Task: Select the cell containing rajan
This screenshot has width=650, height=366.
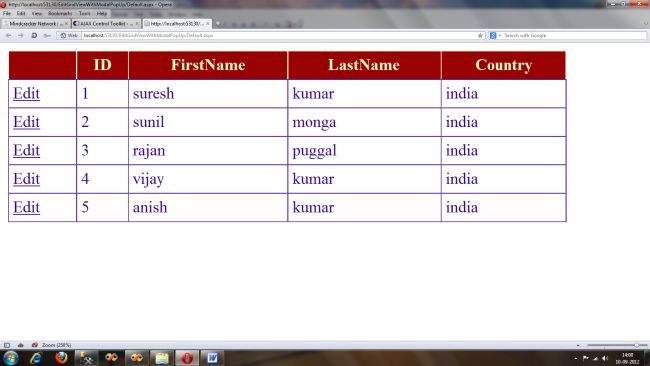Action: 208,150
